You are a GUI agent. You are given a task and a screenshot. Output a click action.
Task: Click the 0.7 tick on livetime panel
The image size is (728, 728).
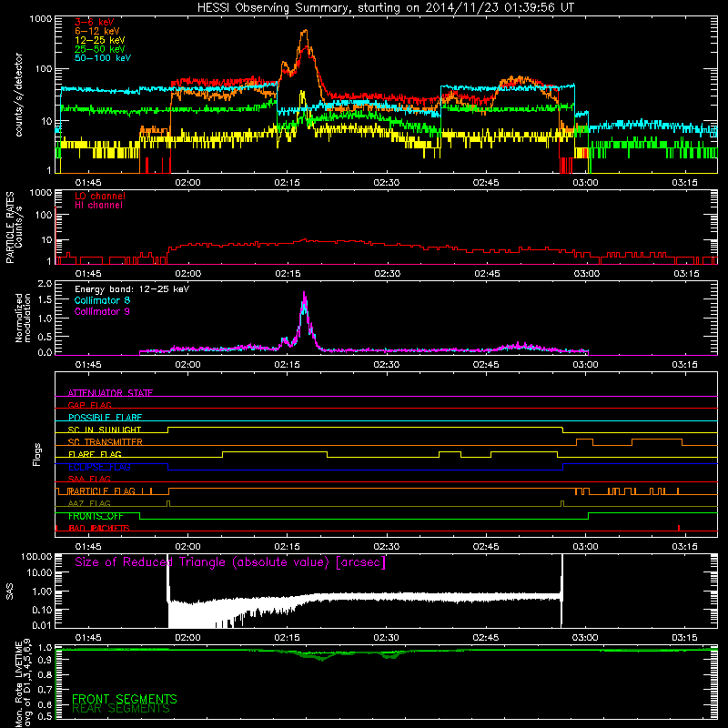click(45, 690)
